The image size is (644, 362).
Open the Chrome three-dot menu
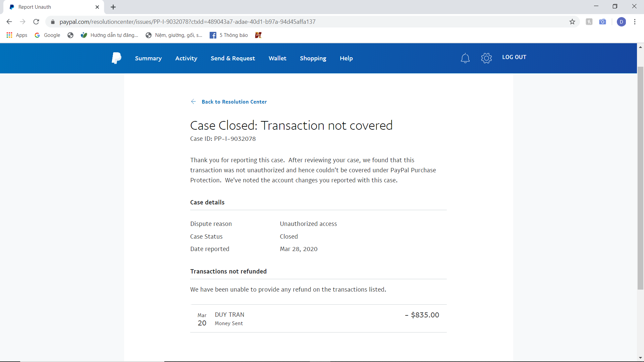tap(635, 22)
